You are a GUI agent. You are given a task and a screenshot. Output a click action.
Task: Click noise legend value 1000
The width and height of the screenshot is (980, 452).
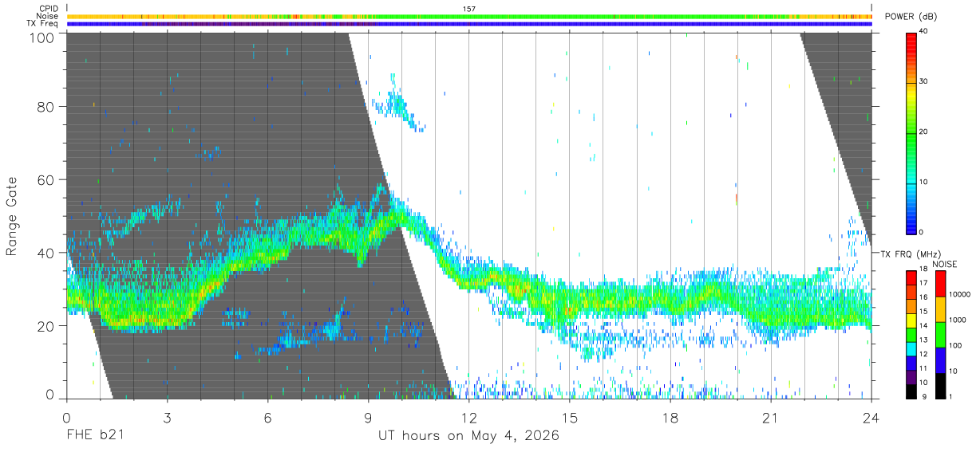tap(956, 320)
